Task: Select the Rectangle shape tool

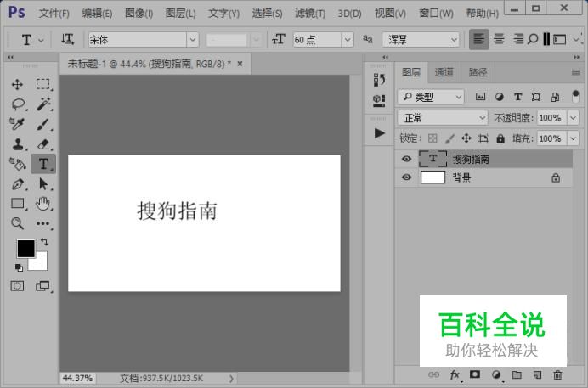Action: pyautogui.click(x=18, y=204)
